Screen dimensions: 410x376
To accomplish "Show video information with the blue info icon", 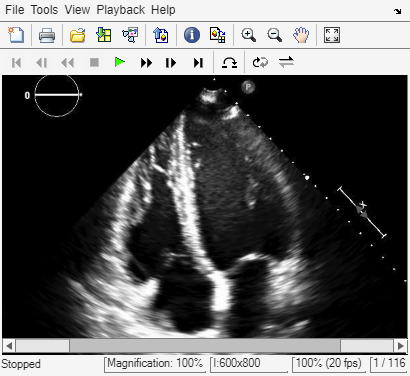I will coord(192,35).
